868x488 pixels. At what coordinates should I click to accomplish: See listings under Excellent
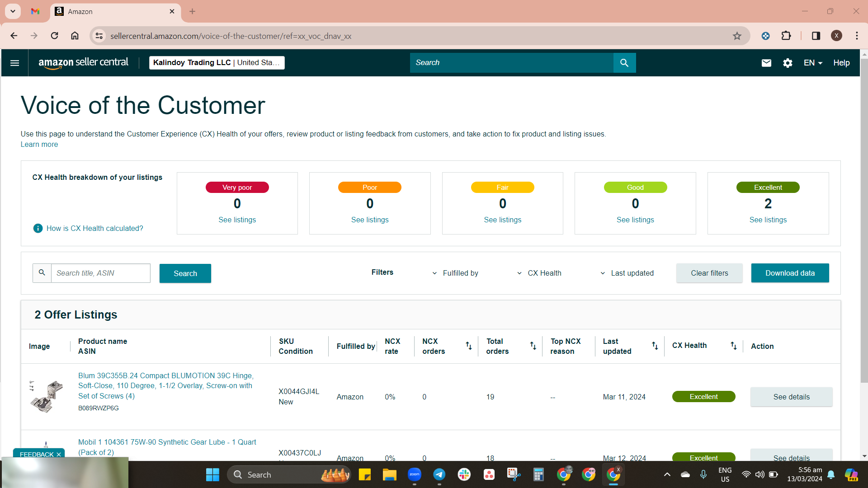[x=768, y=220]
